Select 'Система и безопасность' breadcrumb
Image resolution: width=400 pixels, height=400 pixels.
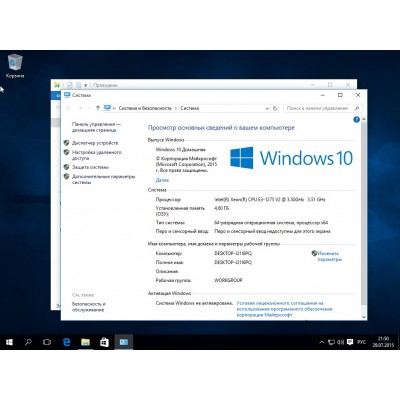pos(145,108)
